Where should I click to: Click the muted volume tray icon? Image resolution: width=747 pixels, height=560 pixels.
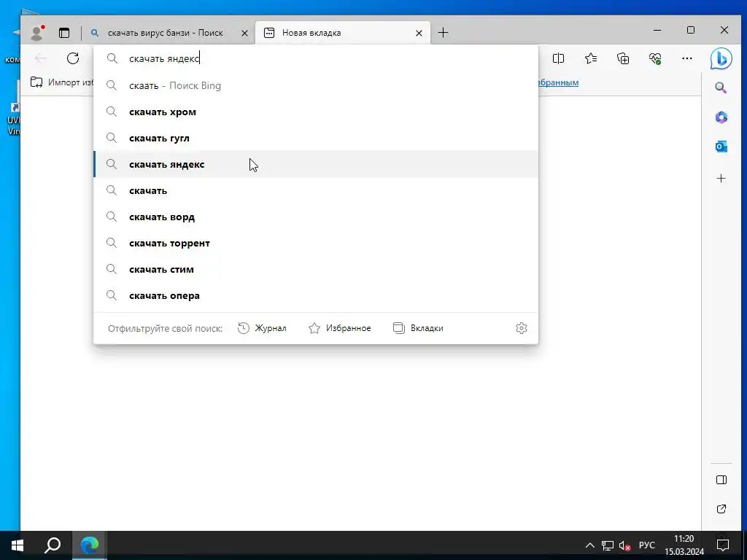(x=624, y=545)
